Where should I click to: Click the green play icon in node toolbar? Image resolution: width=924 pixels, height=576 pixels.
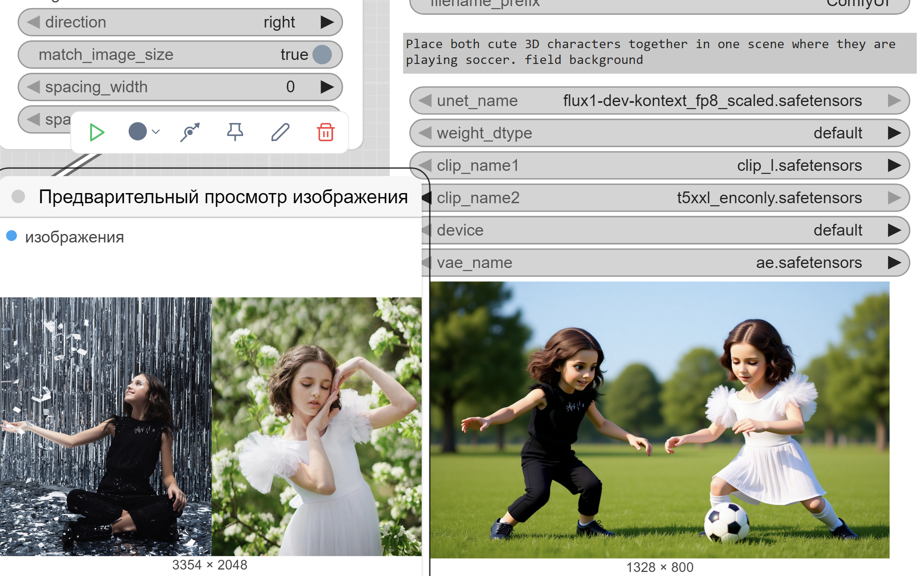tap(96, 132)
